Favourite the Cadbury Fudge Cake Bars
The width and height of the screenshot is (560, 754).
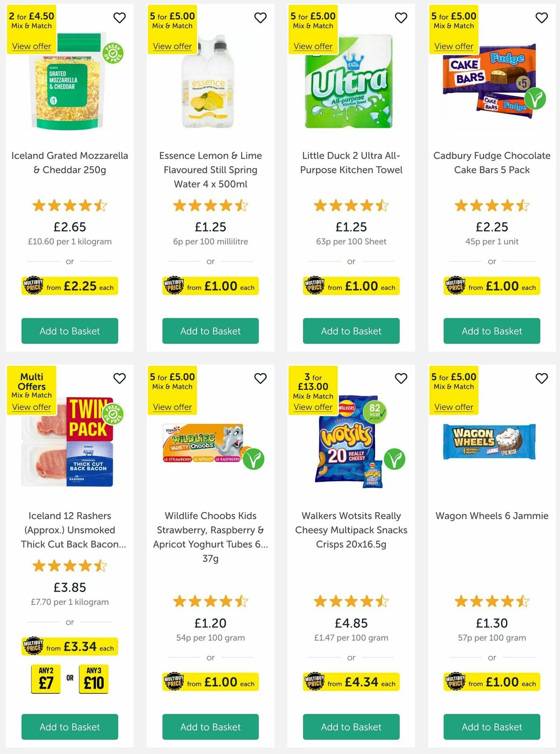click(x=541, y=17)
